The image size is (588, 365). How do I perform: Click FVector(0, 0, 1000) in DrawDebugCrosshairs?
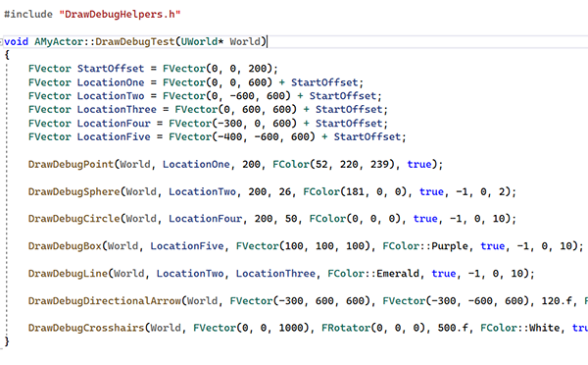pyautogui.click(x=251, y=328)
